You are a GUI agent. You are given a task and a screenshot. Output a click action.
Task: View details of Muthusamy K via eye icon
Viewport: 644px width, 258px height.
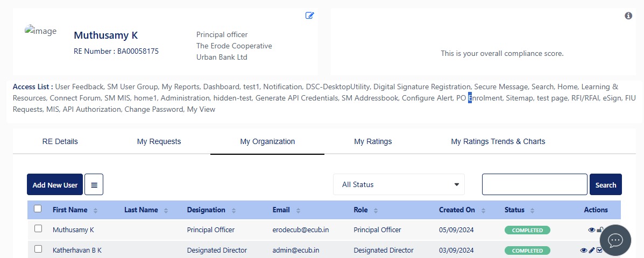tap(592, 230)
